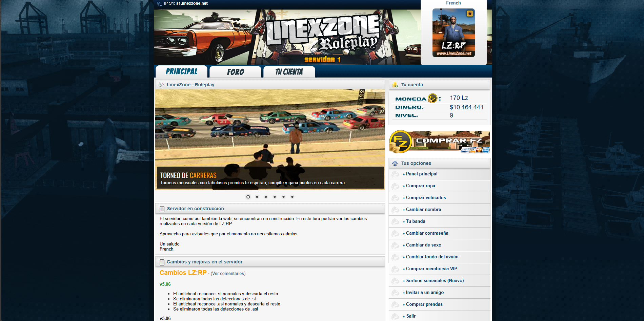
Task: Click Salir to log out
Action: [410, 316]
